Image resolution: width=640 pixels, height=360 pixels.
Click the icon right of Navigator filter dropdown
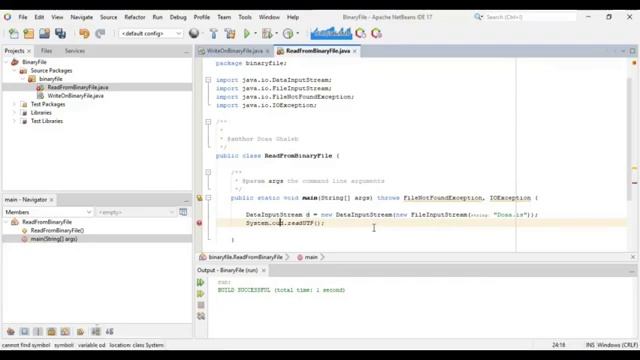click(183, 212)
